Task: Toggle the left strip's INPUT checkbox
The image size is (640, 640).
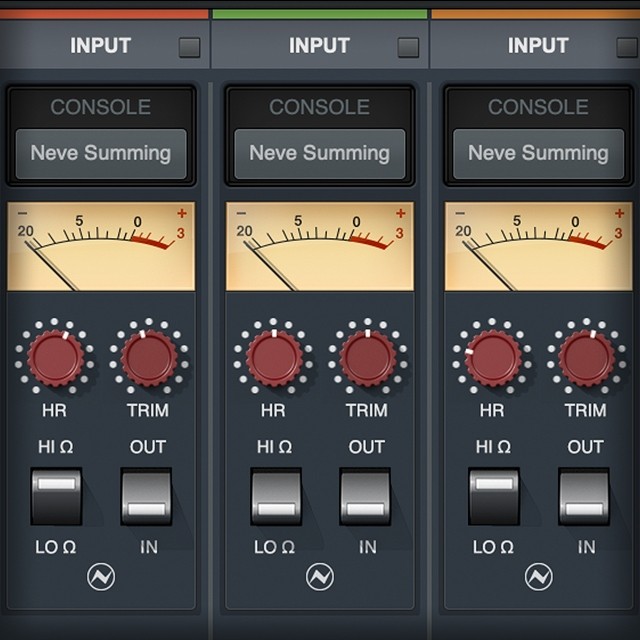Action: [x=189, y=47]
